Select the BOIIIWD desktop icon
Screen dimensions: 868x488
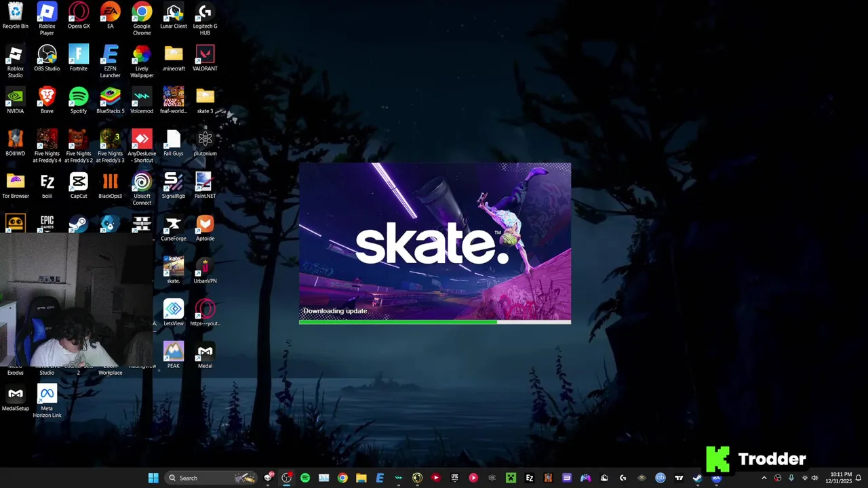point(15,143)
